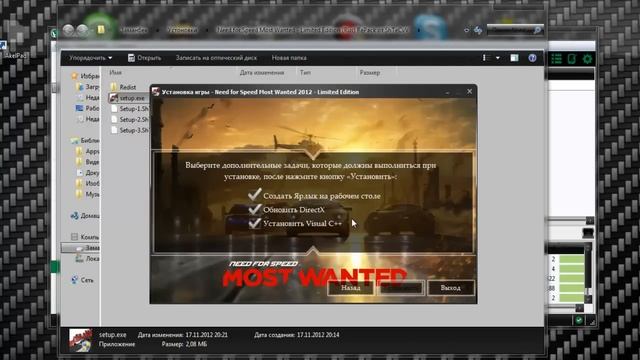
Task: Click the change view icon in Explorer
Action: [486, 58]
